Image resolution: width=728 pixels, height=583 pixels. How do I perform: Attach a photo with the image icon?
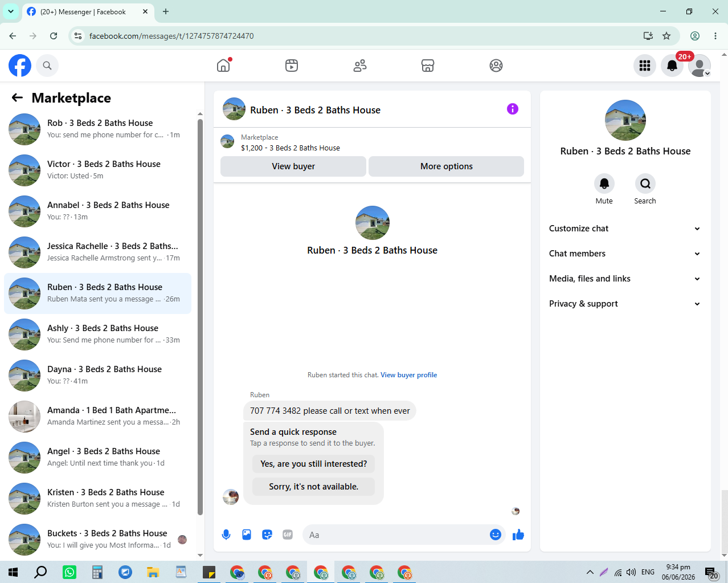click(247, 535)
